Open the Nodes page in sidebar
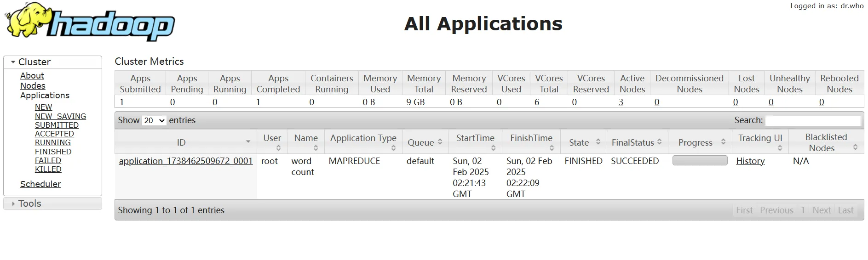Image resolution: width=868 pixels, height=260 pixels. [x=33, y=86]
